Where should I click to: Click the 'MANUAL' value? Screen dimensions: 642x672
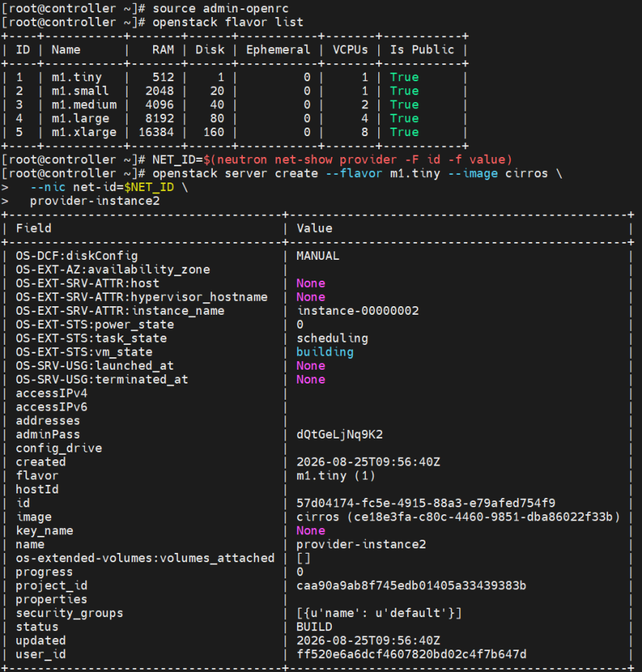click(x=318, y=256)
